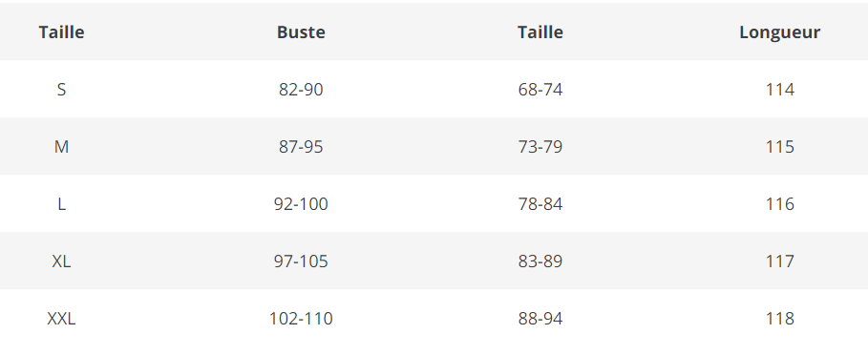
Task: Click the first Taille header cell
Action: [61, 32]
